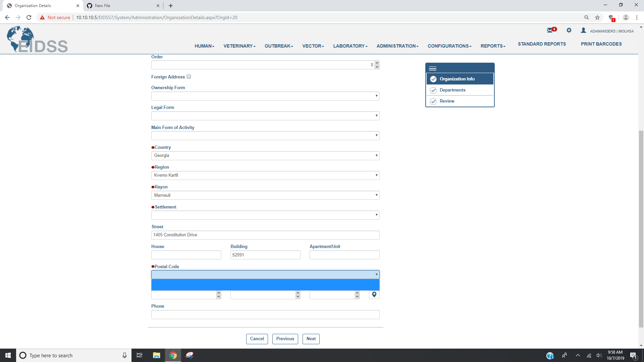Open the Region dropdown showing Kvemo Kartli
644x362 pixels.
[265, 175]
